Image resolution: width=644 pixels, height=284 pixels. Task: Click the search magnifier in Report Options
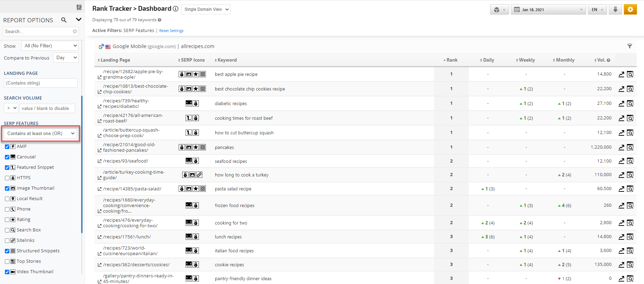pyautogui.click(x=64, y=20)
